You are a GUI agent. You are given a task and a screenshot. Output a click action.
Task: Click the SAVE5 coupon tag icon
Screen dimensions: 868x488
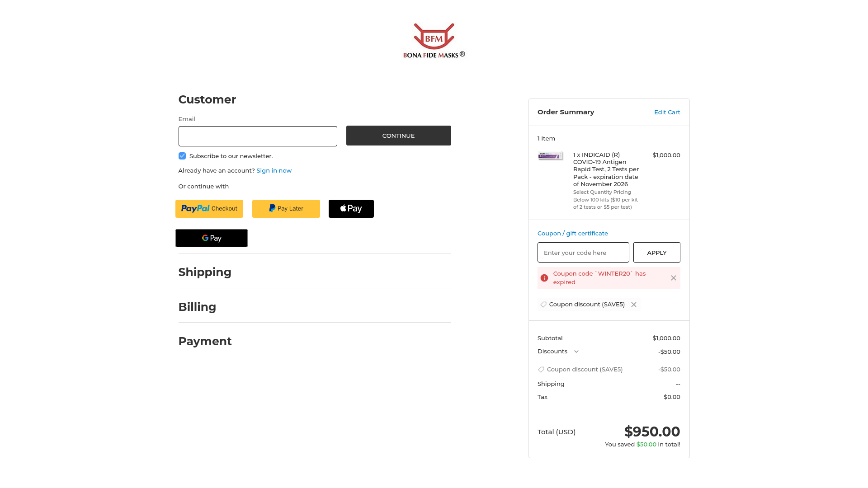[543, 305]
